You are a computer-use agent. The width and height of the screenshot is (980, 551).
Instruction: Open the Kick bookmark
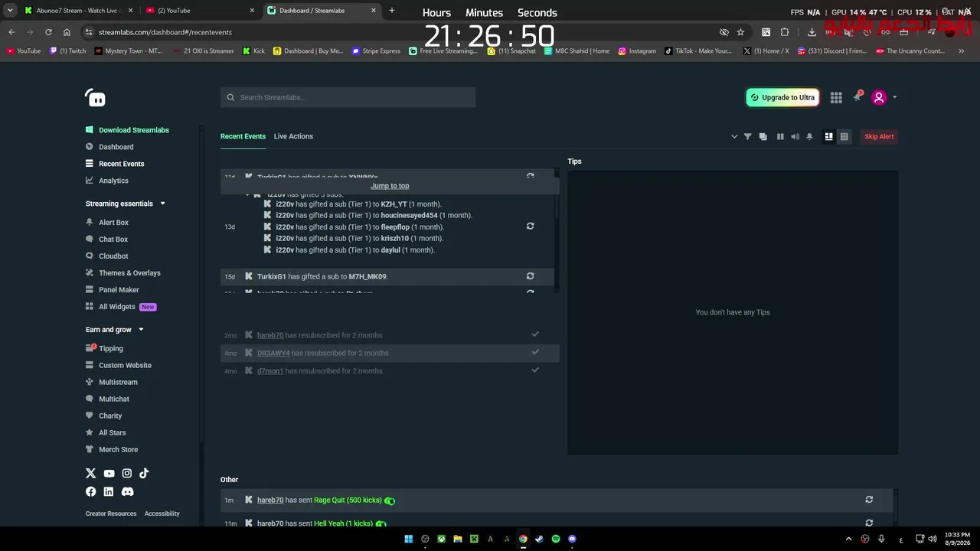point(253,51)
